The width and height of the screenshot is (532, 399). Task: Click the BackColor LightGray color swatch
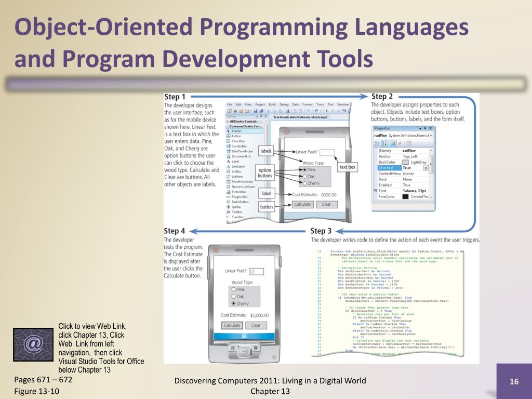click(x=405, y=162)
